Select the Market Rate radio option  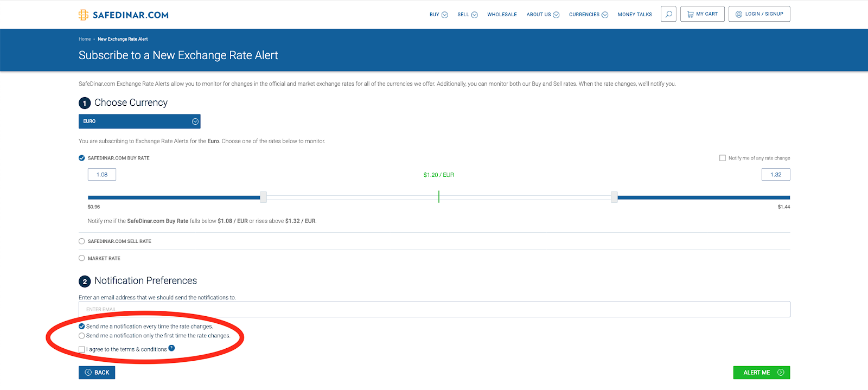[x=82, y=258]
